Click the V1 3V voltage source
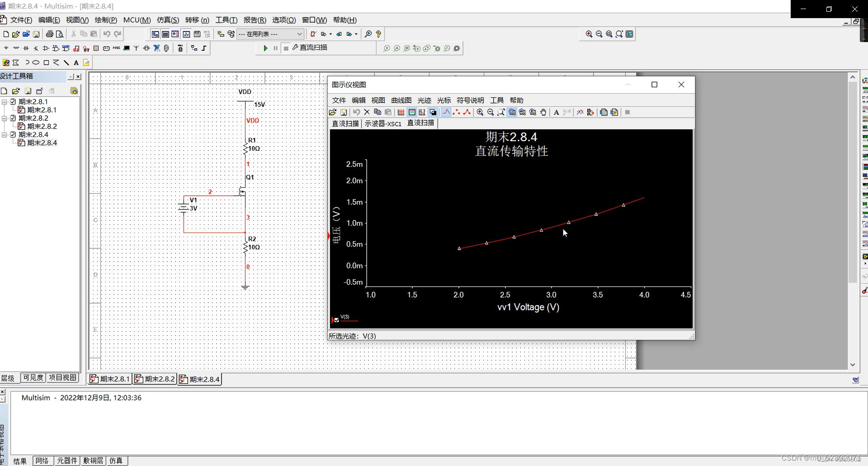Image resolution: width=868 pixels, height=466 pixels. click(x=184, y=208)
